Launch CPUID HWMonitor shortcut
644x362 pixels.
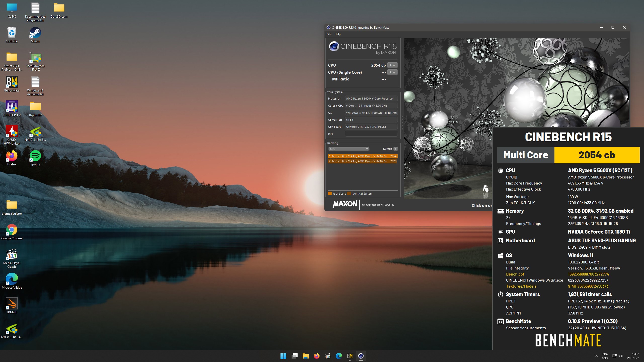tap(12, 135)
